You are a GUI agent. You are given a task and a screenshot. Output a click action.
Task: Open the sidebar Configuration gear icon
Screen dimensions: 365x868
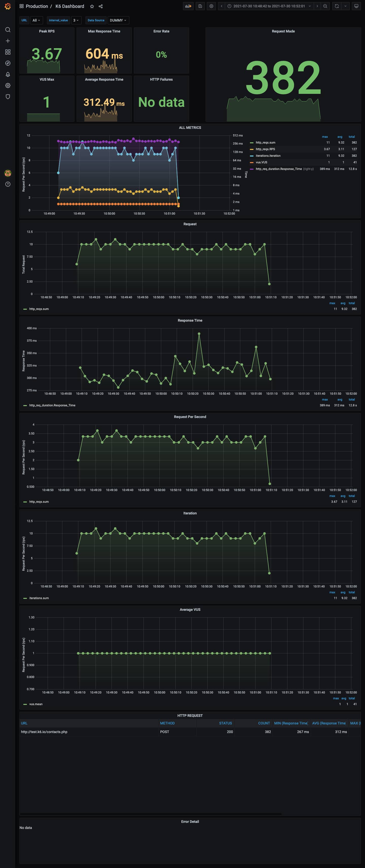click(8, 85)
